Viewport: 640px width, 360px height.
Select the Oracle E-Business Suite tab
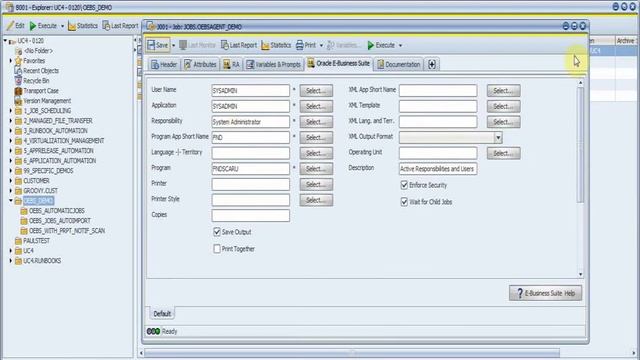click(x=339, y=63)
